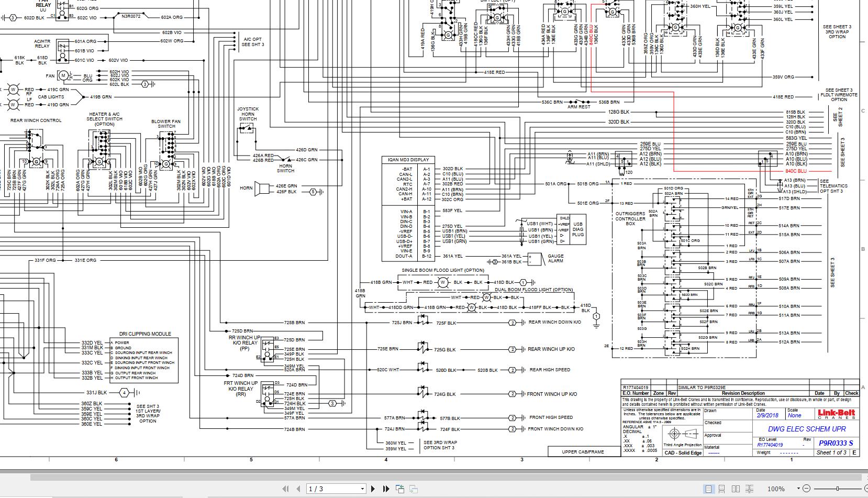The height and width of the screenshot is (498, 868).
Task: Click the SEE TELEMATICS OPT SHT 3 note
Action: [x=833, y=186]
